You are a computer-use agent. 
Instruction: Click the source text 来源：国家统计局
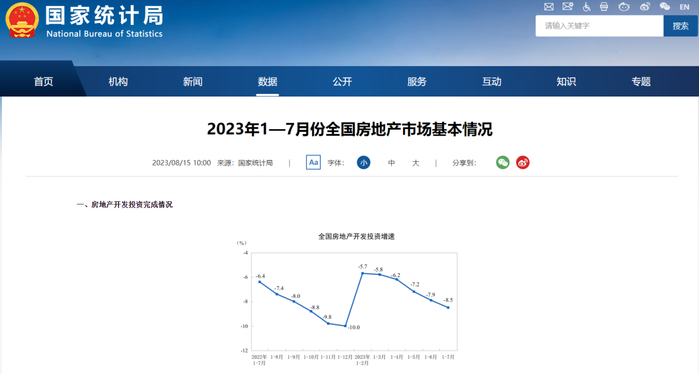[245, 163]
